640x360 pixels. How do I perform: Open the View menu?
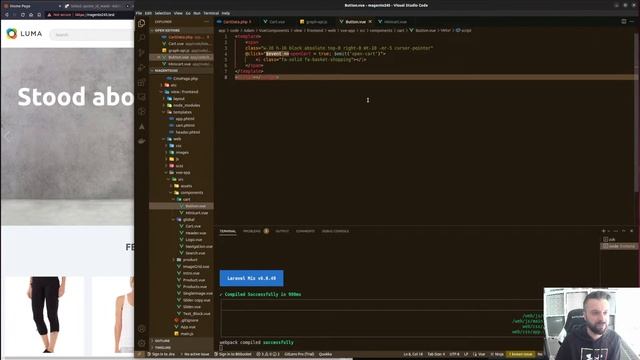pos(178,13)
